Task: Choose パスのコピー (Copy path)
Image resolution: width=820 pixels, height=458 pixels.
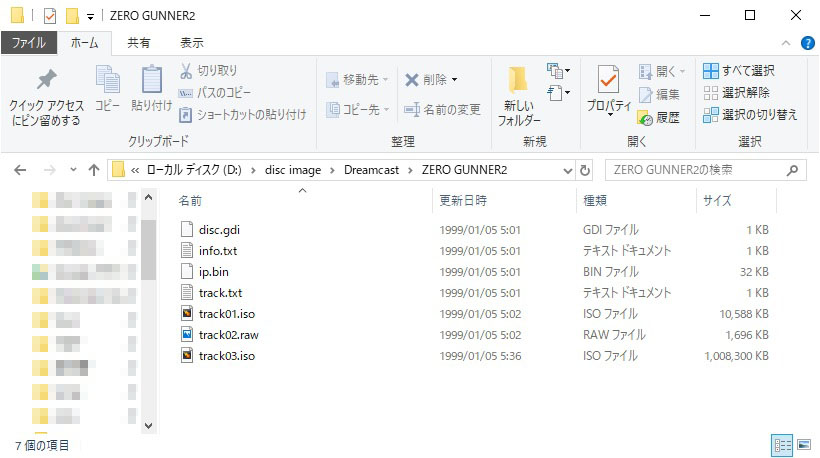Action: 215,93
